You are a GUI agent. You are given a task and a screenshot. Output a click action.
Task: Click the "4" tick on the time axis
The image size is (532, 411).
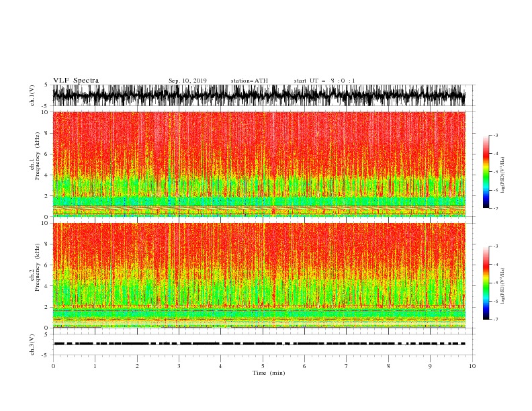point(220,366)
